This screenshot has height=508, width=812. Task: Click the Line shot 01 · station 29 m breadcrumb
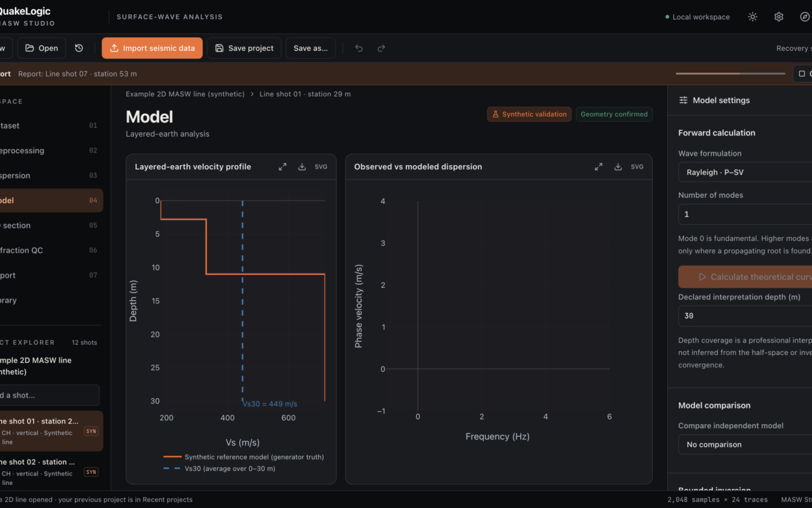point(305,94)
